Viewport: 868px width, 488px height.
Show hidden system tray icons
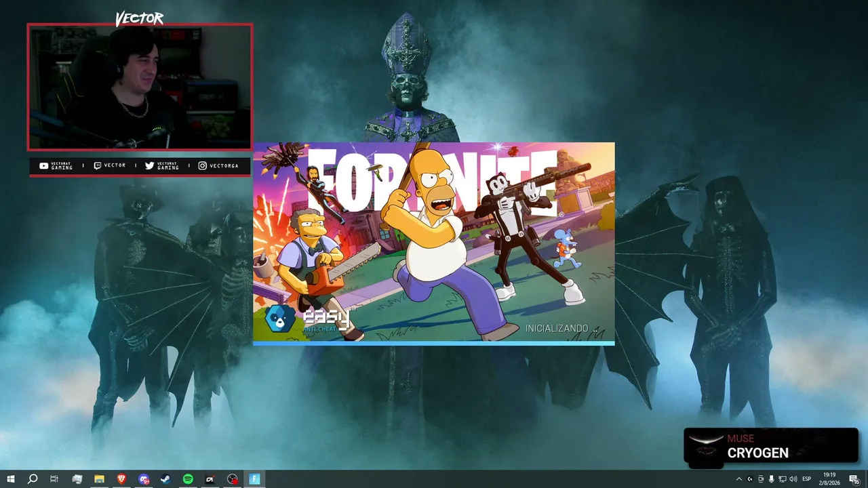pos(739,479)
